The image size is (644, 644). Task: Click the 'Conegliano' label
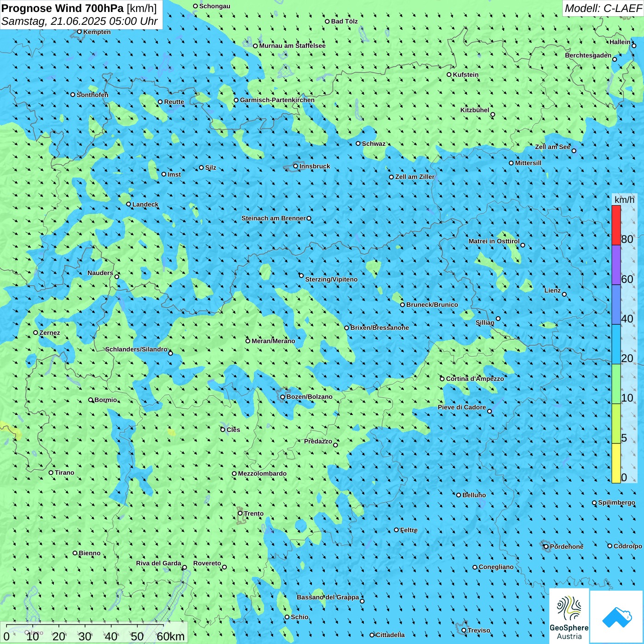pyautogui.click(x=496, y=567)
